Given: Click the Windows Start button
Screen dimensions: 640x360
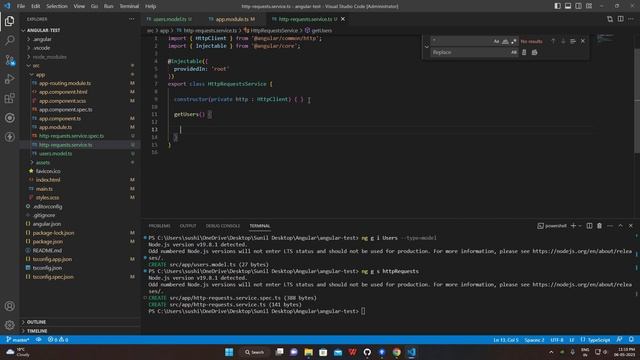Looking at the screenshot, I should click(229, 352).
